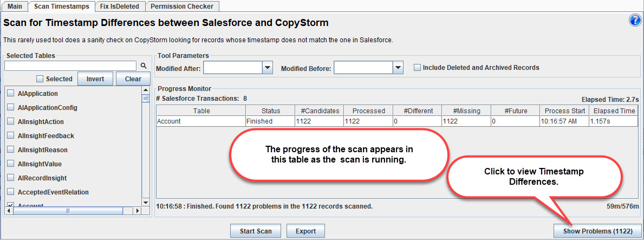Click the horizontal scroll left arrow
The height and width of the screenshot is (240, 644).
9,211
